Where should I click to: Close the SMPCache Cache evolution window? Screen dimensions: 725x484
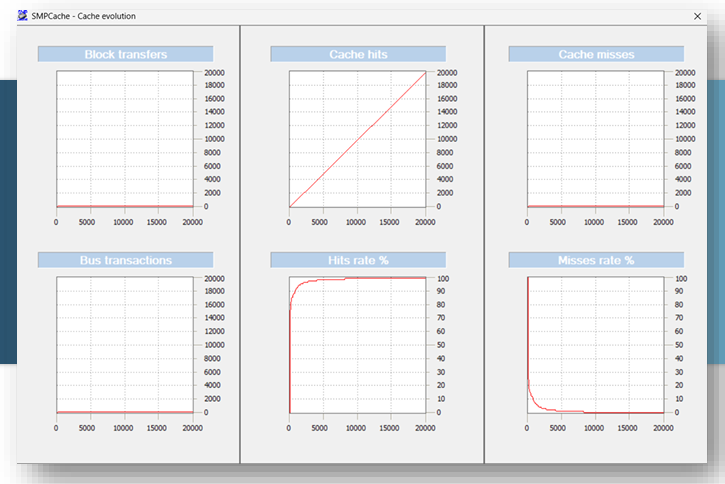[697, 16]
